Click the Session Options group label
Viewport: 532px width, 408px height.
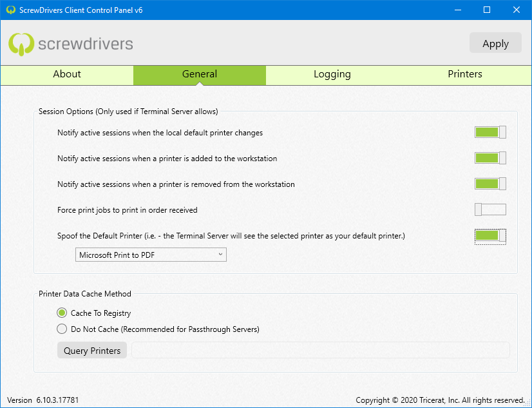[128, 112]
